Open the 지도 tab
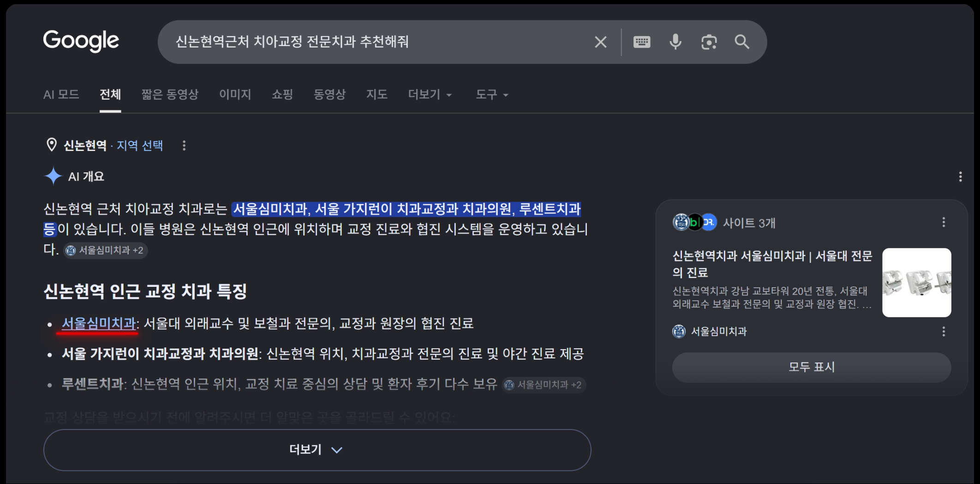 (x=376, y=95)
